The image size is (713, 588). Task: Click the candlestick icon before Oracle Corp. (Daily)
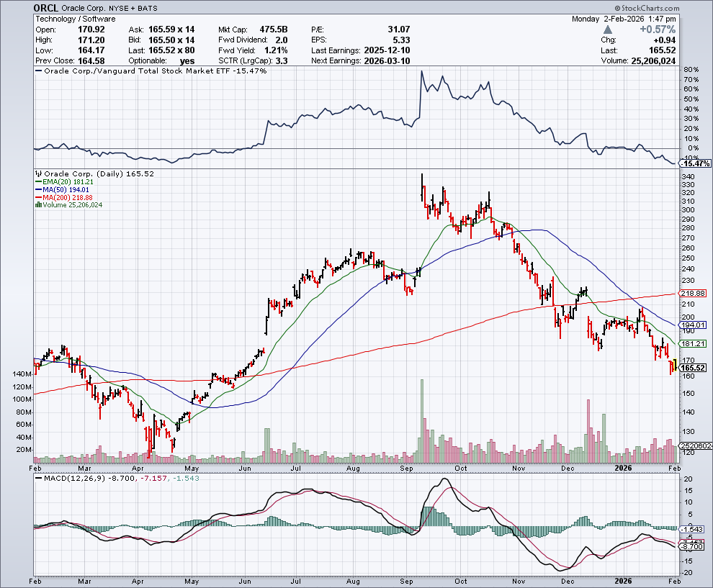point(38,174)
